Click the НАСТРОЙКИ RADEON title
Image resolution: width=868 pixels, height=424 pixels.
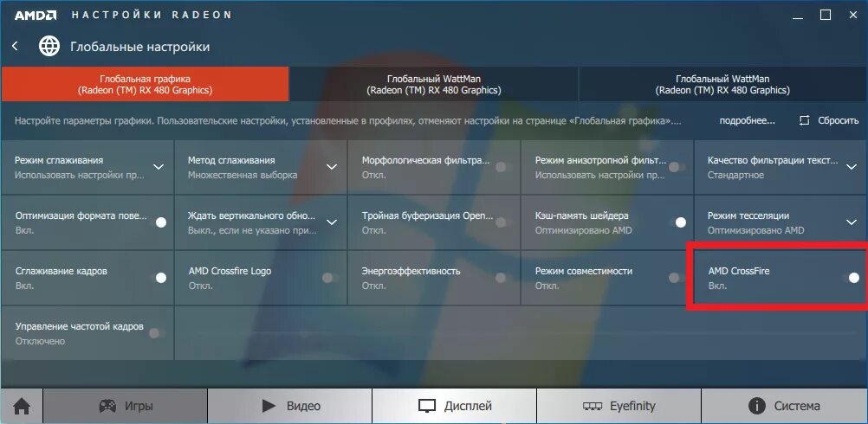tap(152, 15)
